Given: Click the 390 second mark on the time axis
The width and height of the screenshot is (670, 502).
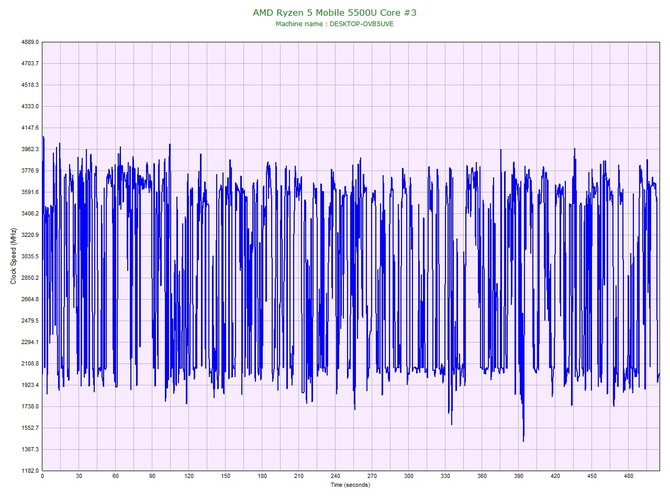Looking at the screenshot, I should [518, 477].
